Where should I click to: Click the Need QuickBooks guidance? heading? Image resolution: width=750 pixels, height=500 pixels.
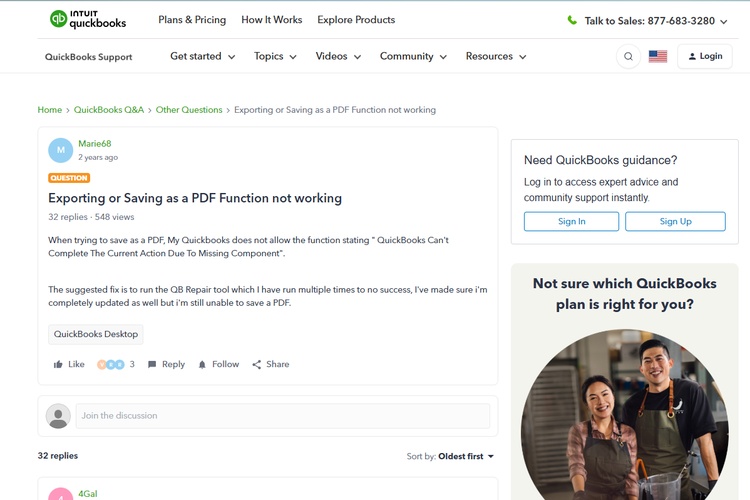(601, 160)
